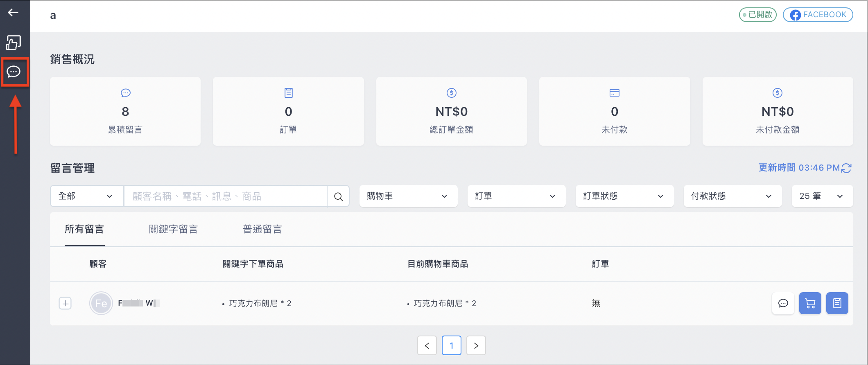Click the 銷售概況 heading
Image resolution: width=868 pixels, height=365 pixels.
click(x=72, y=59)
